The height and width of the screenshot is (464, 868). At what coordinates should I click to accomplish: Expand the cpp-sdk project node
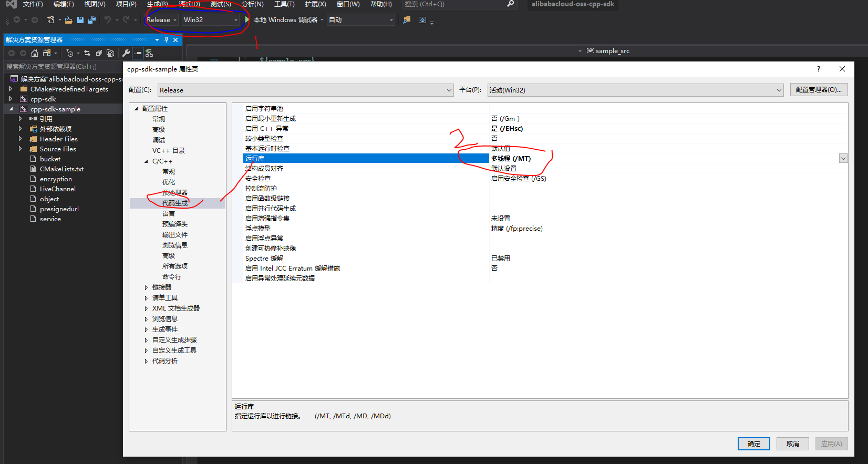11,99
